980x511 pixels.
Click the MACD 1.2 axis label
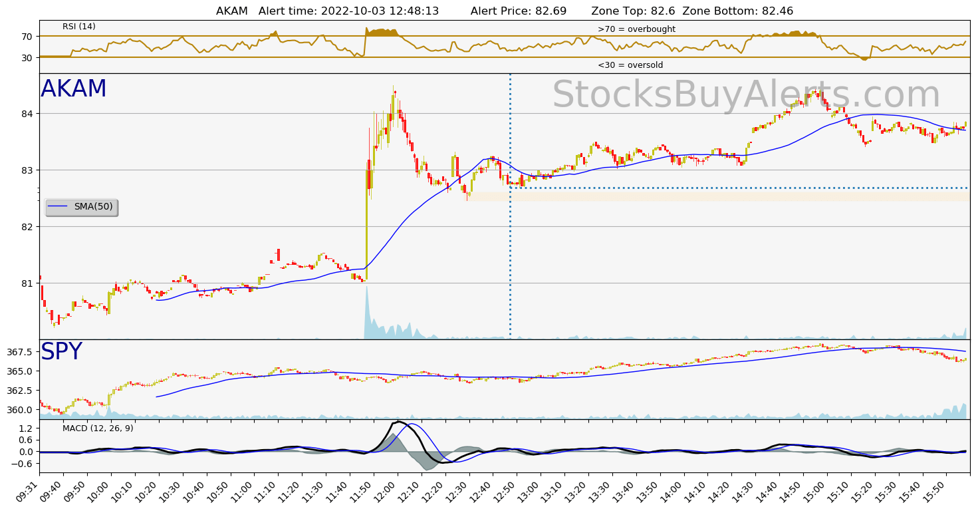tap(27, 428)
